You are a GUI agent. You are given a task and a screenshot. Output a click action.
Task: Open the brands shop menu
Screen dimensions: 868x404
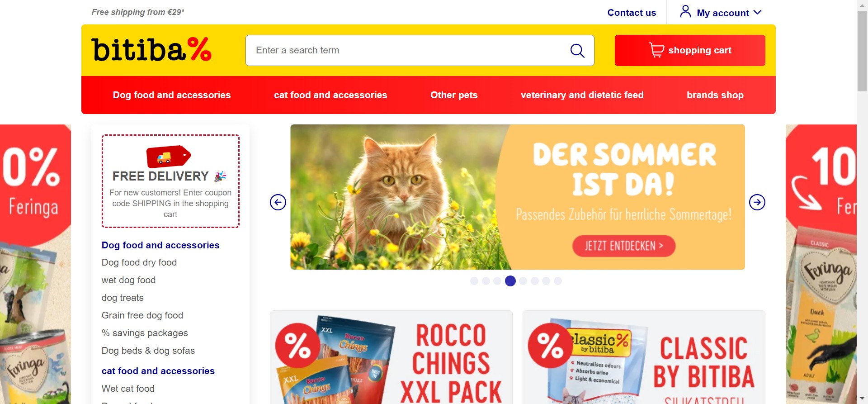[x=715, y=95]
